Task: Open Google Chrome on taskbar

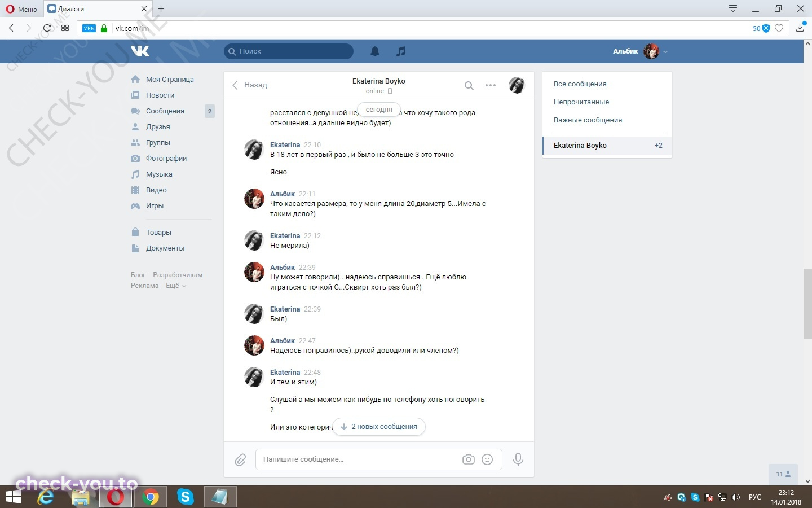Action: tap(151, 497)
